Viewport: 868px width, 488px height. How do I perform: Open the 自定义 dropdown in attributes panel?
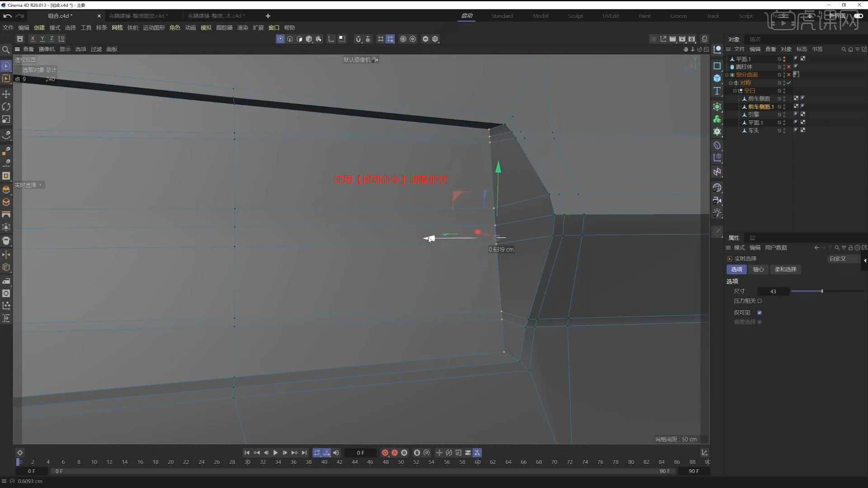tap(844, 258)
